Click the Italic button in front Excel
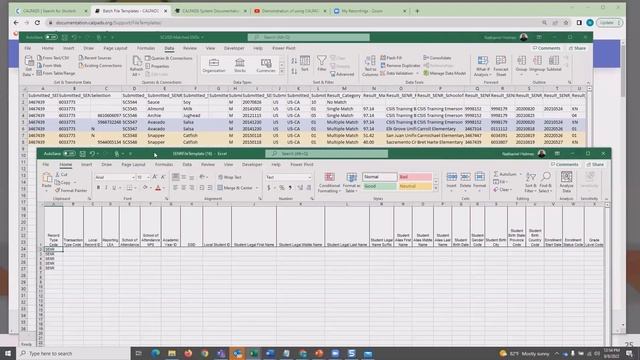The width and height of the screenshot is (640, 360). pos(106,187)
